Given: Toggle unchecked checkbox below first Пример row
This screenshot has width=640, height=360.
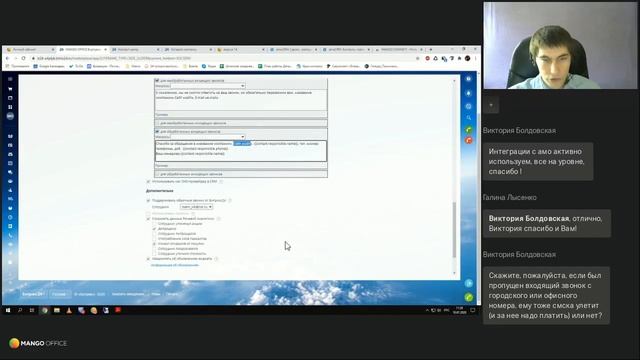Looking at the screenshot, I should tap(157, 123).
